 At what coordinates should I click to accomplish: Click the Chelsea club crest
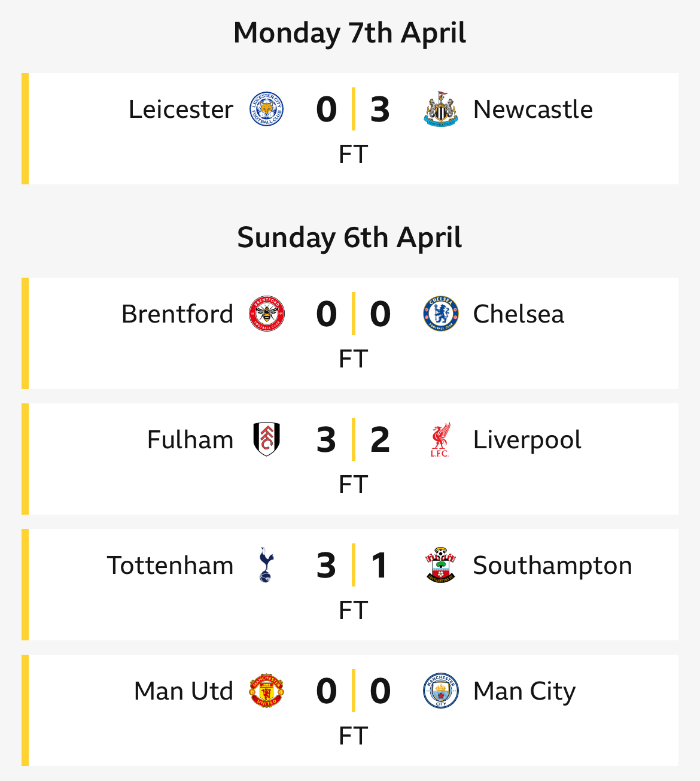(x=441, y=314)
